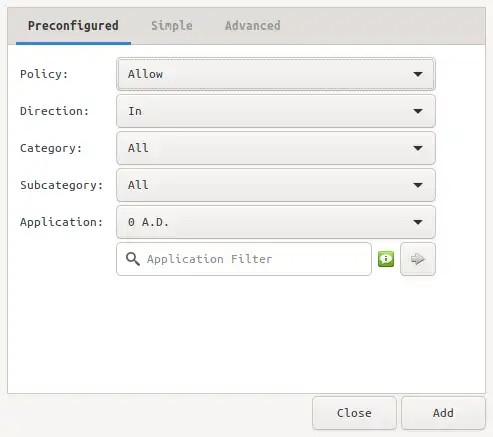493x437 pixels.
Task: Click the down arrow of the Policy selector
Action: (x=418, y=74)
